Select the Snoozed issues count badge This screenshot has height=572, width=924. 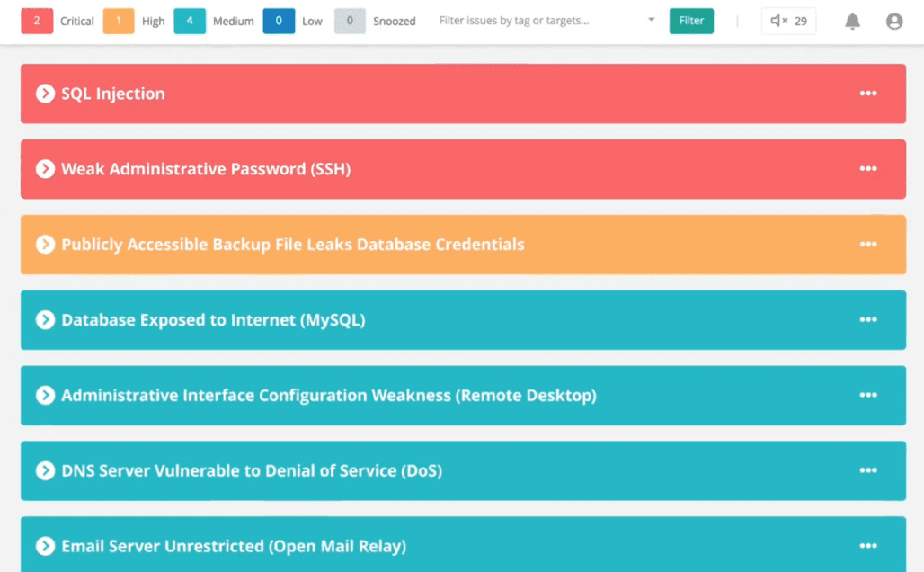[350, 21]
